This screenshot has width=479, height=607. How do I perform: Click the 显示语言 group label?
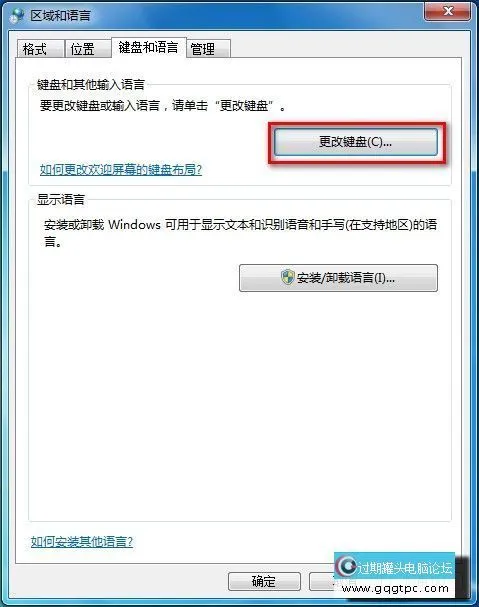pyautogui.click(x=61, y=199)
